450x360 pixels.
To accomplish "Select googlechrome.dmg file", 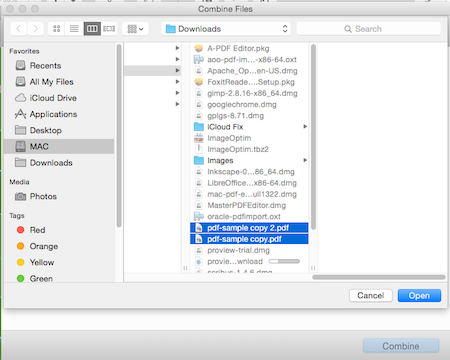I will coord(249,104).
